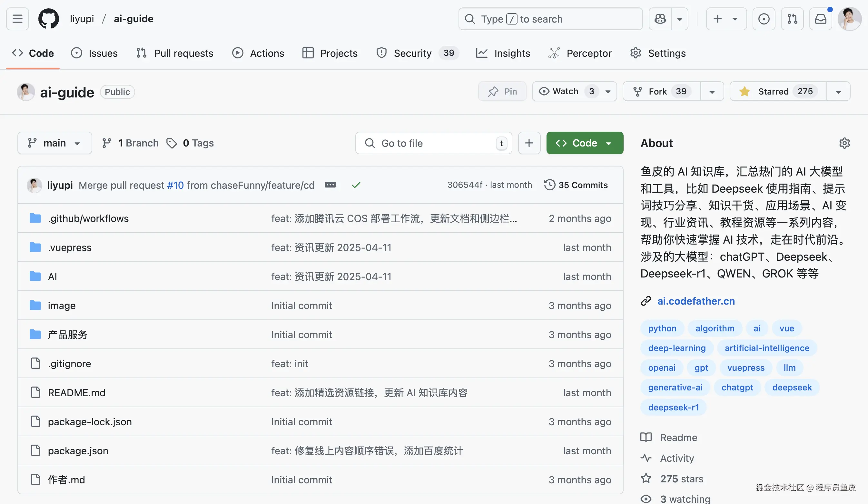Open the notifications inbox icon

(821, 19)
